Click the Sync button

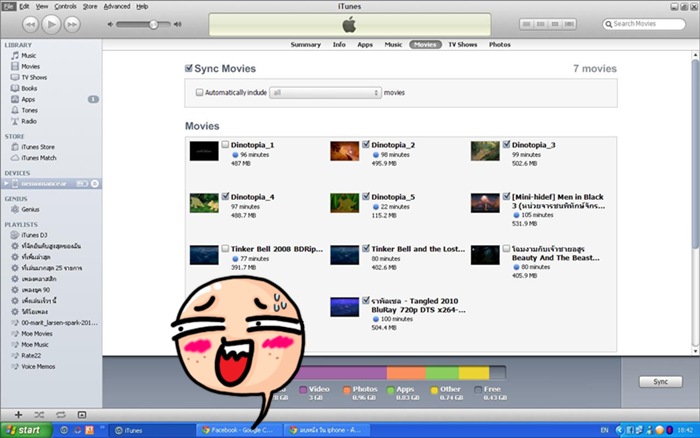(661, 382)
